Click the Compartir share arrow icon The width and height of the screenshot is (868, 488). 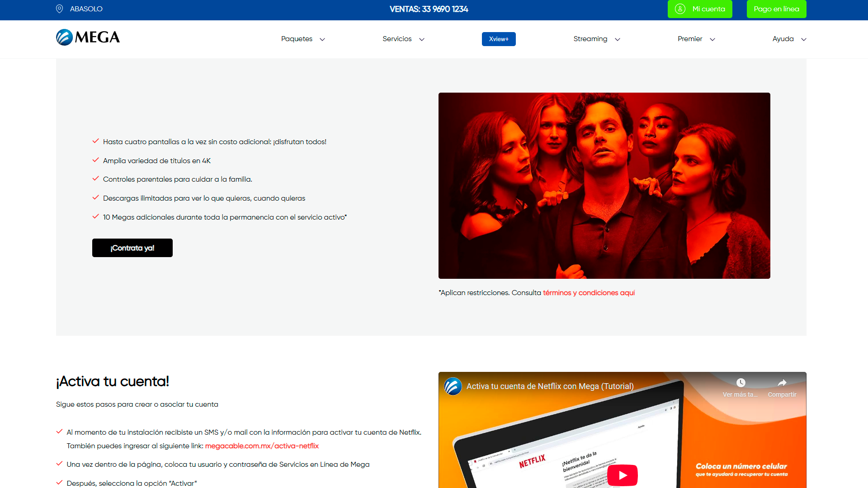coord(782,383)
